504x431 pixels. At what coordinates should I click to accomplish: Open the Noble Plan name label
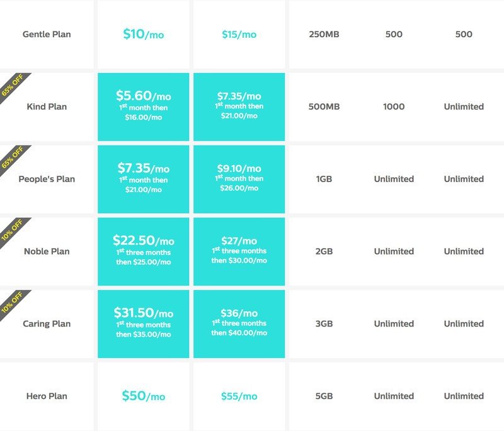pos(47,251)
